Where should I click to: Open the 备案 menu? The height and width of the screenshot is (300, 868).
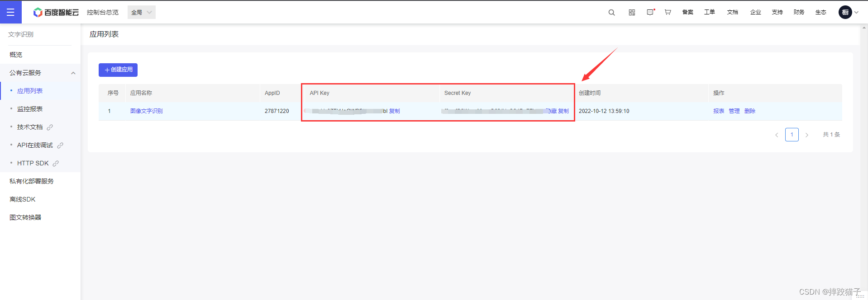click(688, 12)
